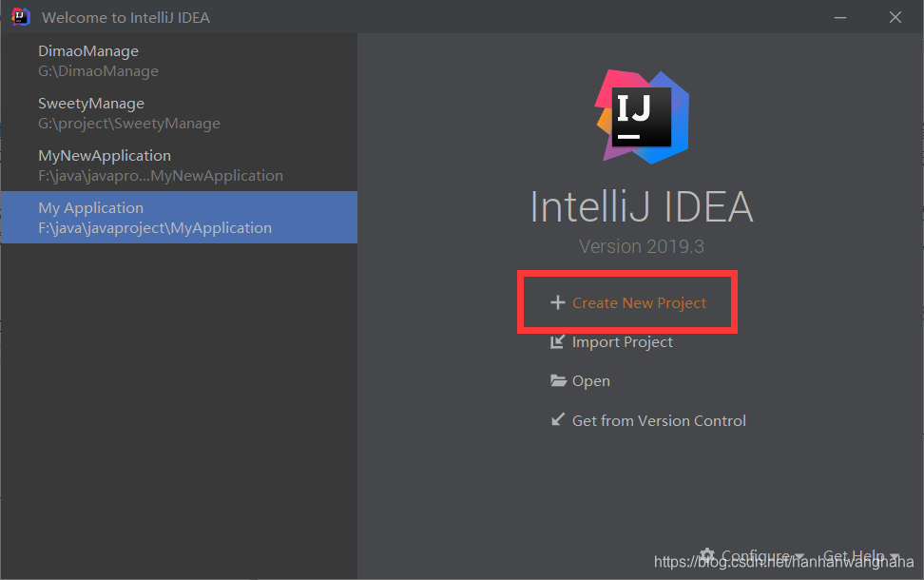The height and width of the screenshot is (580, 924).
Task: Click the path F:\java\javapro...MyNewApplication
Action: [x=161, y=176]
